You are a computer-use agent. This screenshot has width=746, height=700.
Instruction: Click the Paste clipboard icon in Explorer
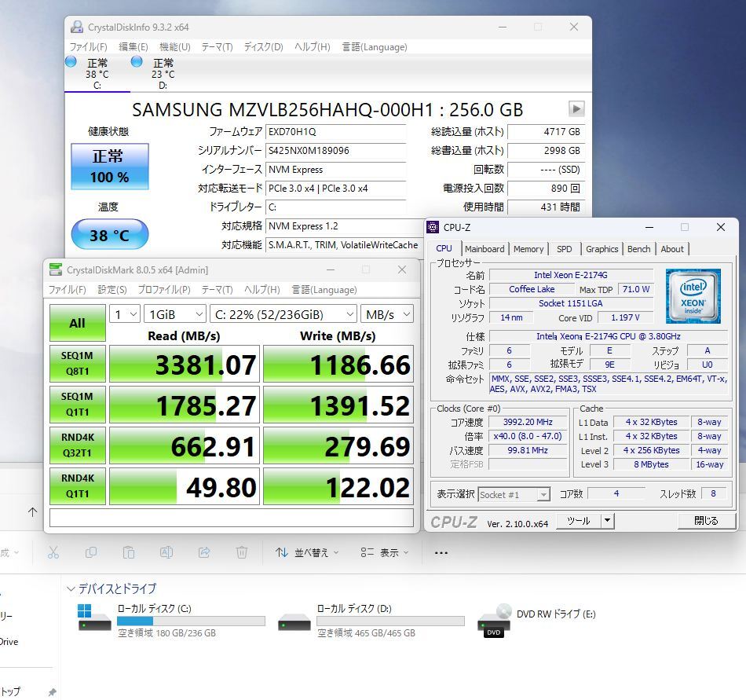coord(129,552)
